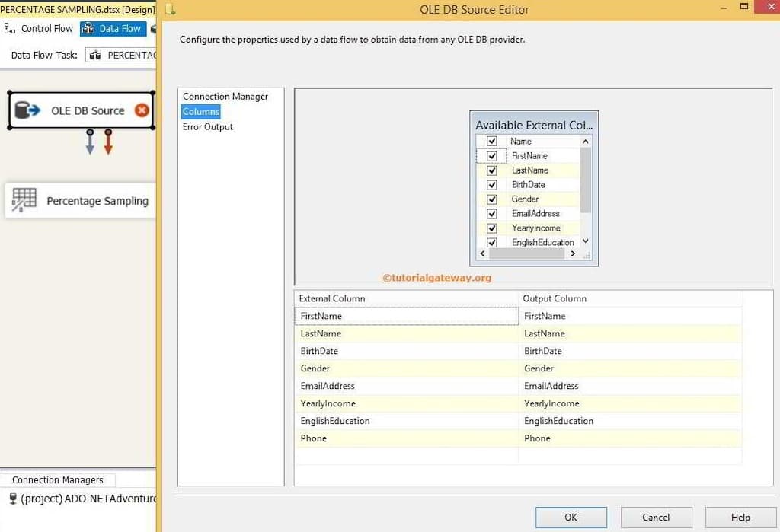Click the Cancel button

[656, 518]
